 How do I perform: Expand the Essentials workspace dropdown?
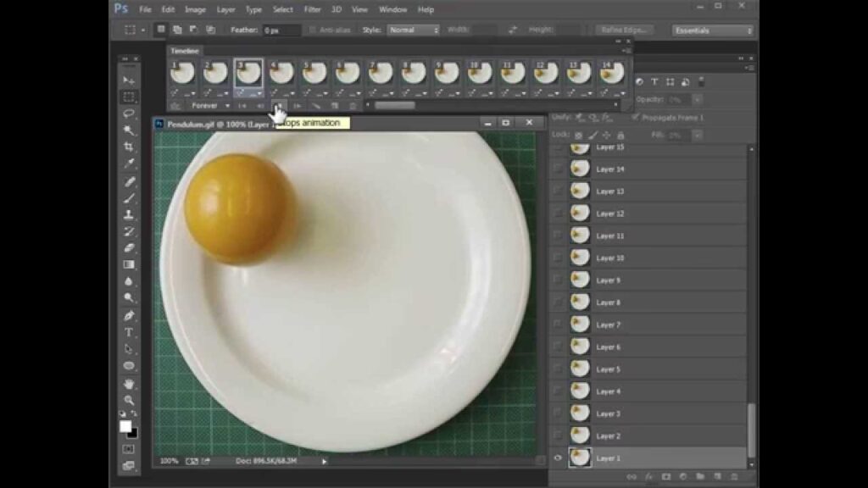coord(712,30)
